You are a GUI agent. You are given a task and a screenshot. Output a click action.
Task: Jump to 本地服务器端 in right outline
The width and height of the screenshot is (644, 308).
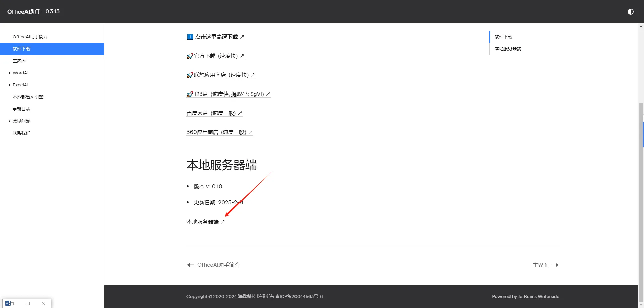click(507, 49)
